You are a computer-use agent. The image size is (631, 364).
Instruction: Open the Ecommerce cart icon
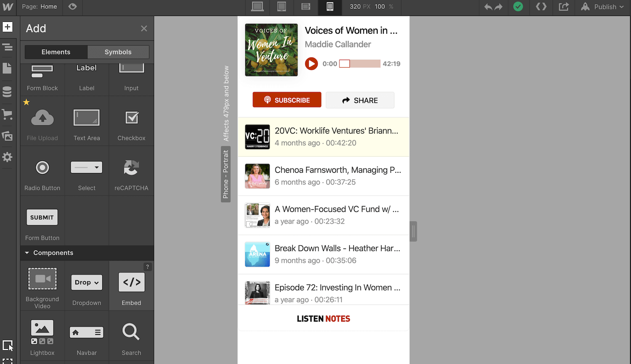8,114
